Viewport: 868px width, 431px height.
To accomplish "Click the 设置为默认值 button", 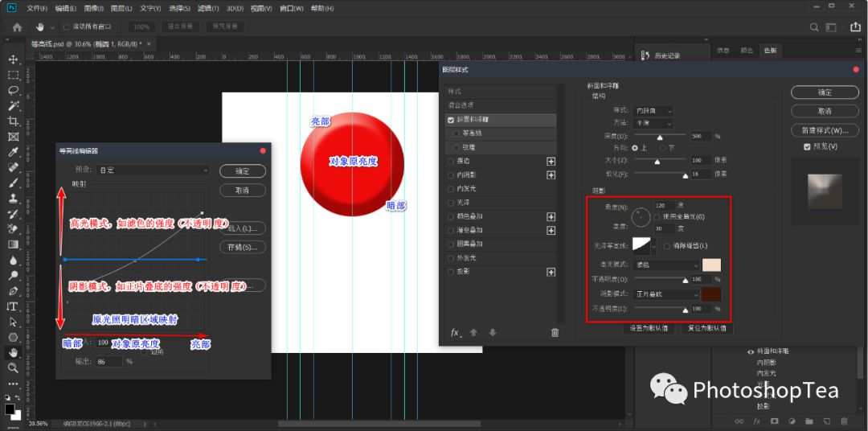I will (649, 328).
